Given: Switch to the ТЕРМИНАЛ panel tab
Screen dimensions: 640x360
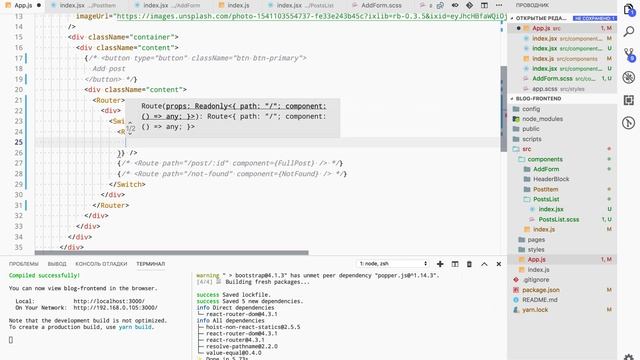Looking at the screenshot, I should tap(151, 264).
